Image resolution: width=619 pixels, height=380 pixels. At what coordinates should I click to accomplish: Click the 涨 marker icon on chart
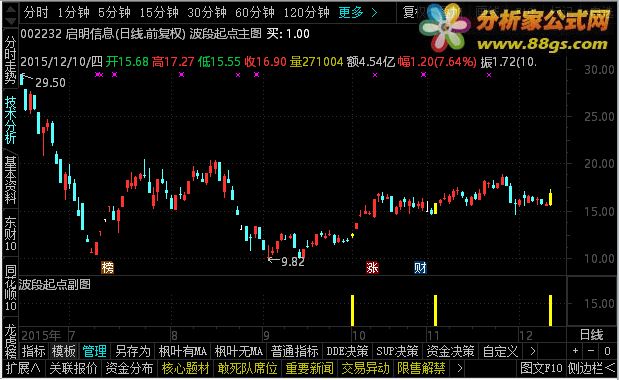coord(372,268)
